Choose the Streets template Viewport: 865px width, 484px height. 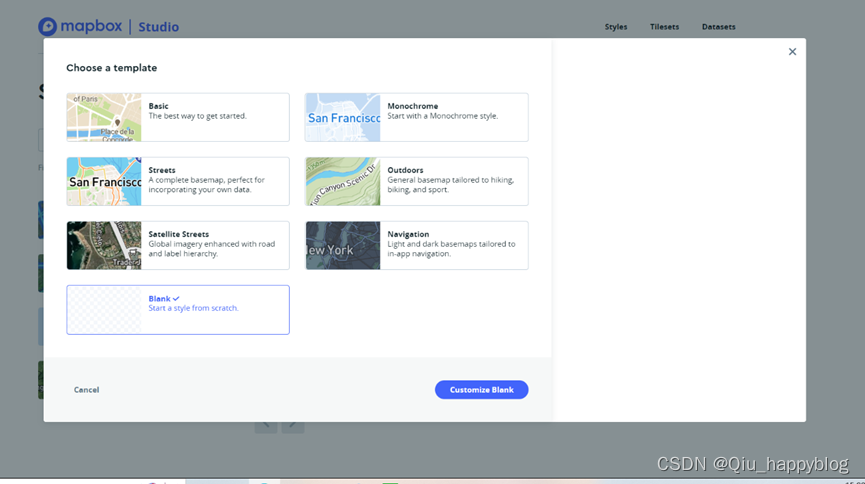pos(178,181)
